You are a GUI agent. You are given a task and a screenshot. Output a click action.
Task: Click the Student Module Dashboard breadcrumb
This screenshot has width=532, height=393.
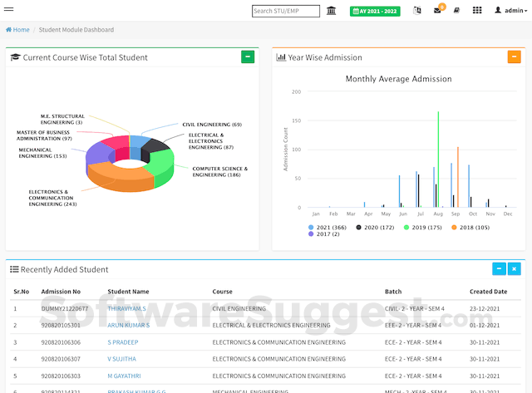pos(76,30)
